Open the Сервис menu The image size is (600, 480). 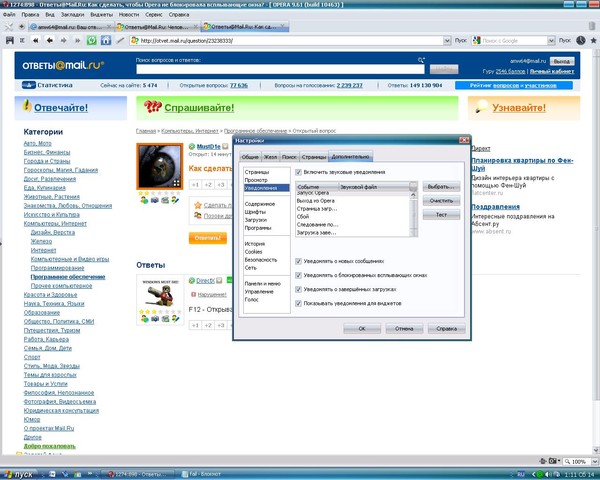[x=153, y=15]
